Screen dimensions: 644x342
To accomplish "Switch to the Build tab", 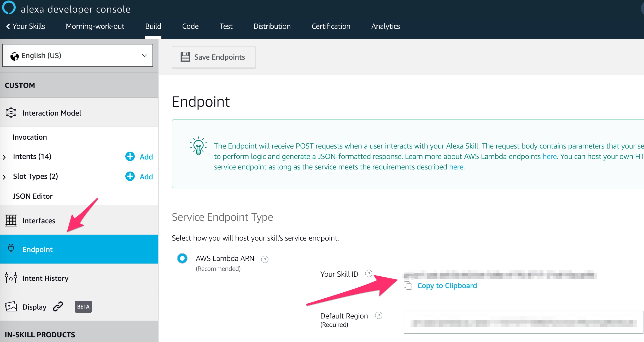I will tap(153, 26).
